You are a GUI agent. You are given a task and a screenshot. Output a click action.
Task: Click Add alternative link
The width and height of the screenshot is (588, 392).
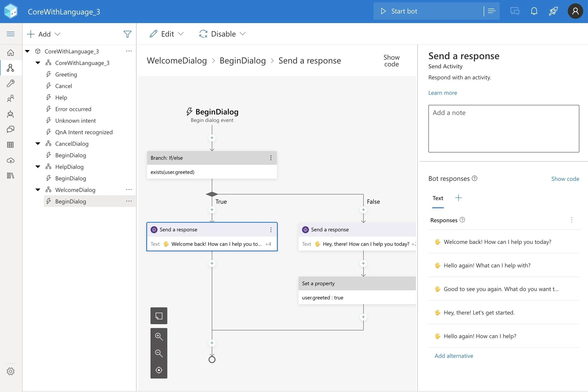(454, 356)
